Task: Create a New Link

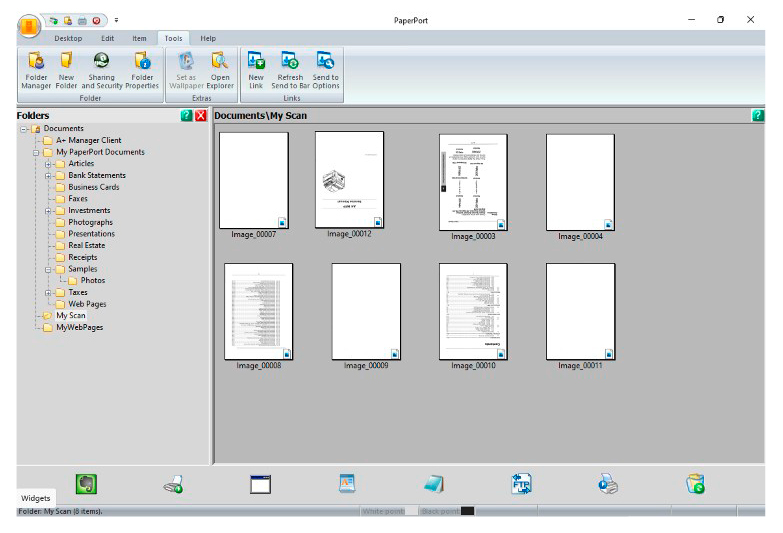Action: point(256,70)
